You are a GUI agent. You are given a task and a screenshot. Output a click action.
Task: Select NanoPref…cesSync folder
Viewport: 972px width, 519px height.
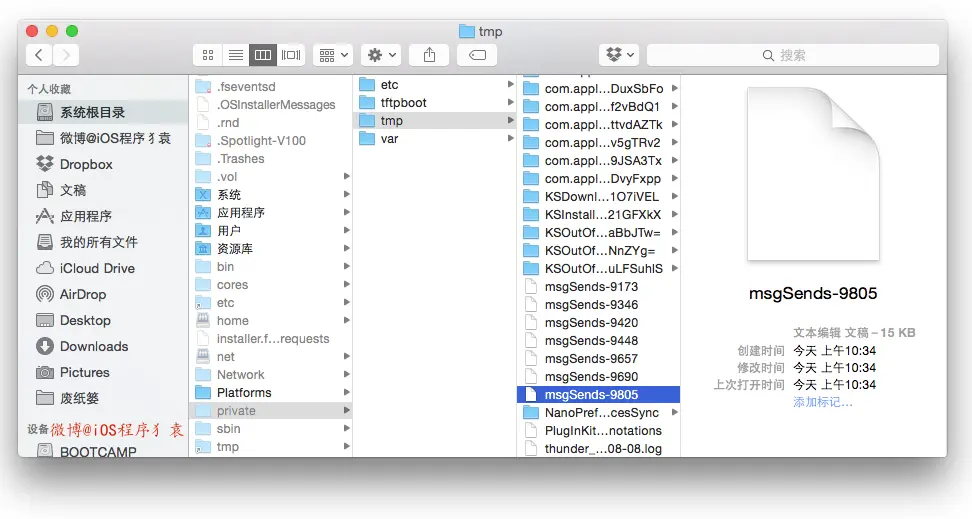click(598, 412)
